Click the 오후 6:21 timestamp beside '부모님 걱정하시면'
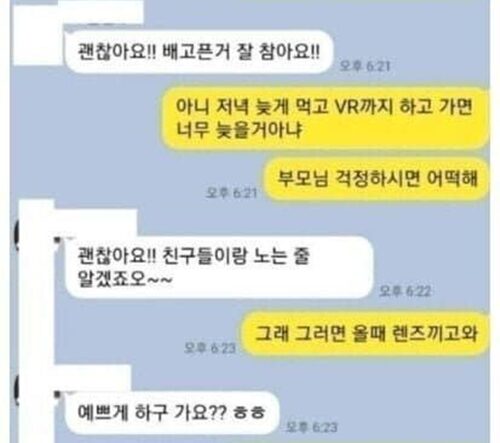This screenshot has height=443, width=500. pos(231,193)
